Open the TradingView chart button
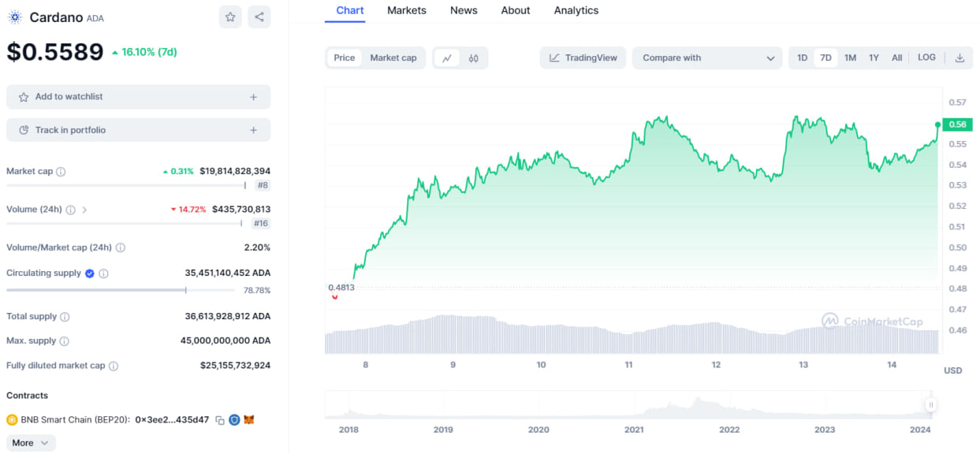 [583, 58]
